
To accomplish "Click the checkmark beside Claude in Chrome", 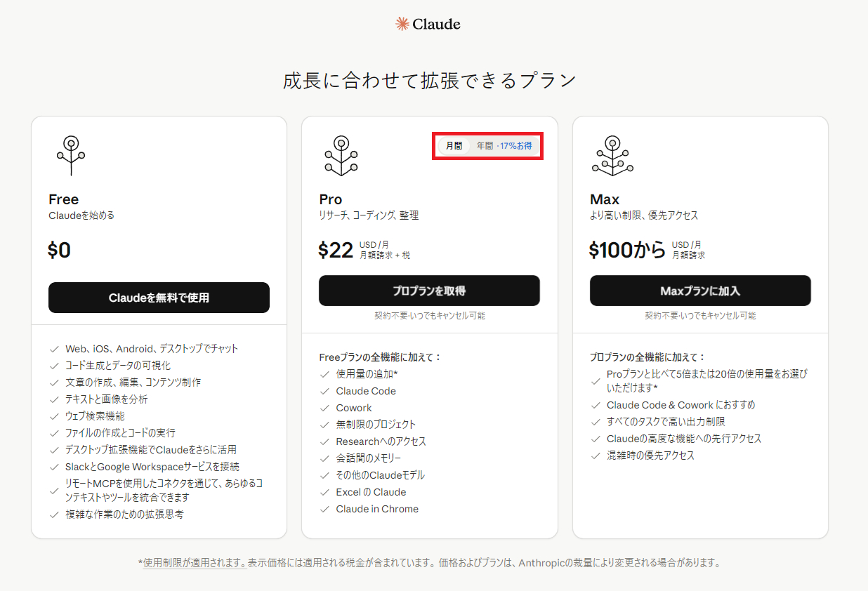I will [x=324, y=509].
